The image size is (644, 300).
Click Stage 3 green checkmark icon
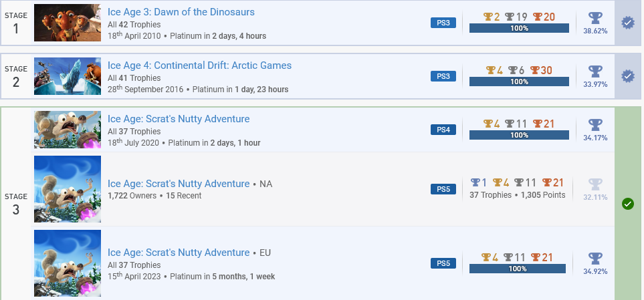[x=627, y=204]
